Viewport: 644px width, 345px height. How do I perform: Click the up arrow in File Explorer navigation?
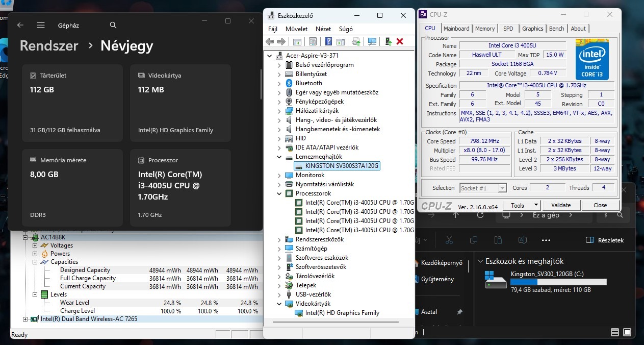pyautogui.click(x=455, y=215)
